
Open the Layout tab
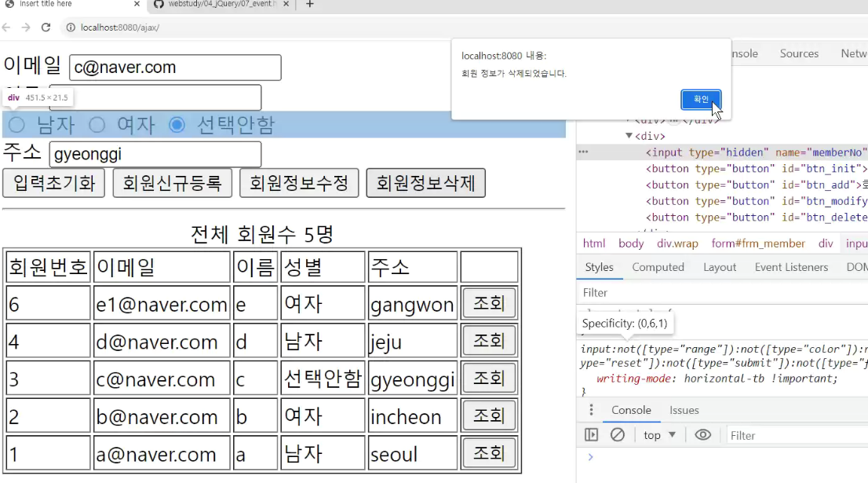click(x=720, y=267)
